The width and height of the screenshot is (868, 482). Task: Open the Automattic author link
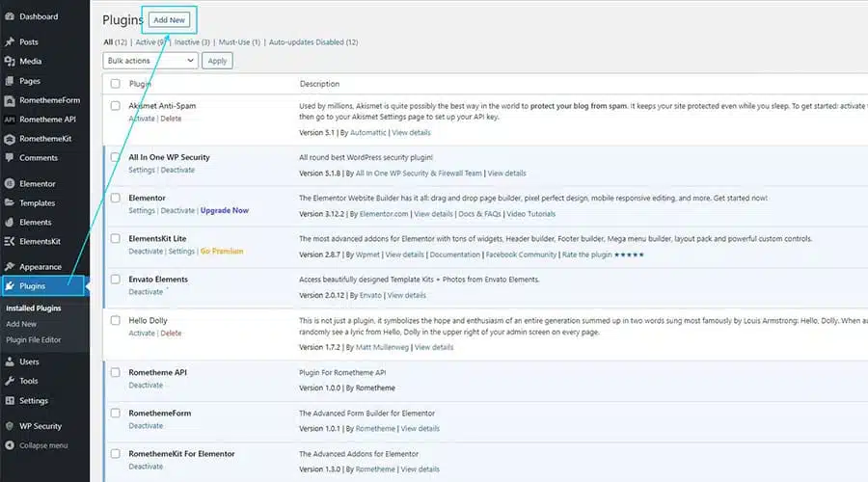tap(368, 133)
